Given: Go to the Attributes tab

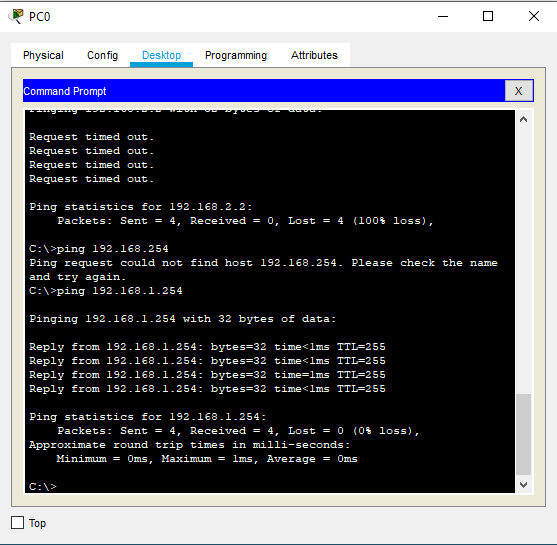Looking at the screenshot, I should pyautogui.click(x=314, y=55).
